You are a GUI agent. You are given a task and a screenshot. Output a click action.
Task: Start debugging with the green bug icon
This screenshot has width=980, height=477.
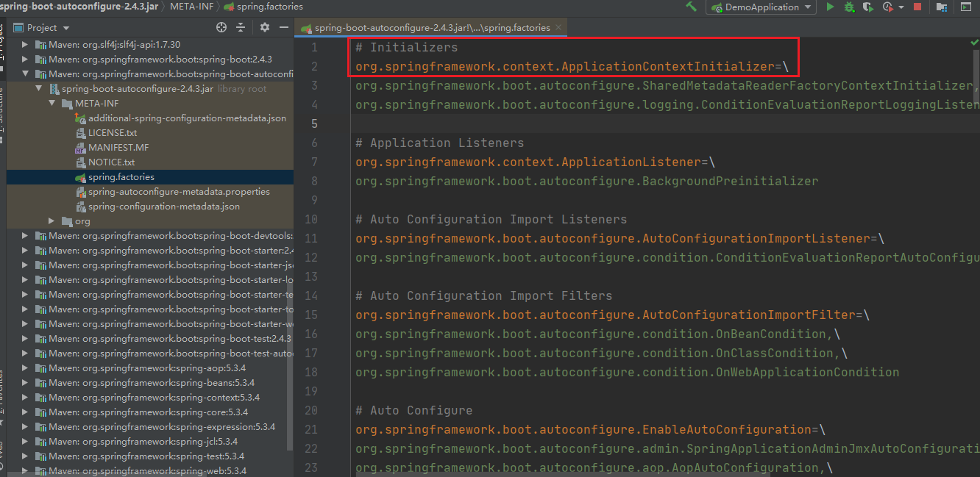click(x=849, y=7)
